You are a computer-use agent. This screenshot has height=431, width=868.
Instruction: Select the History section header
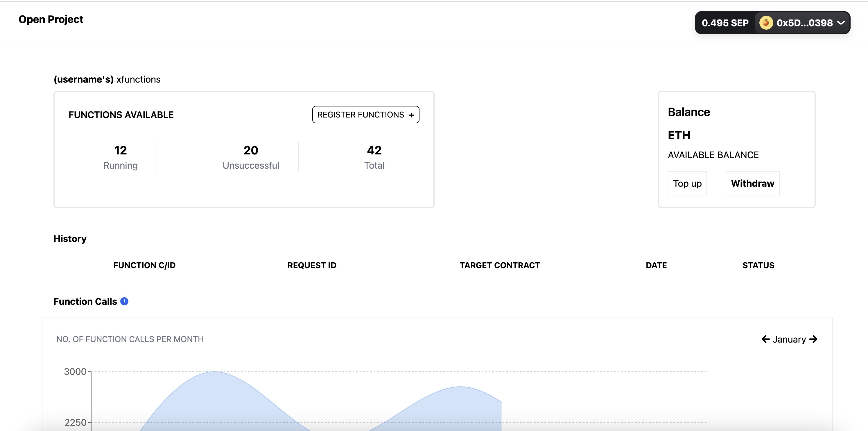[x=70, y=238]
